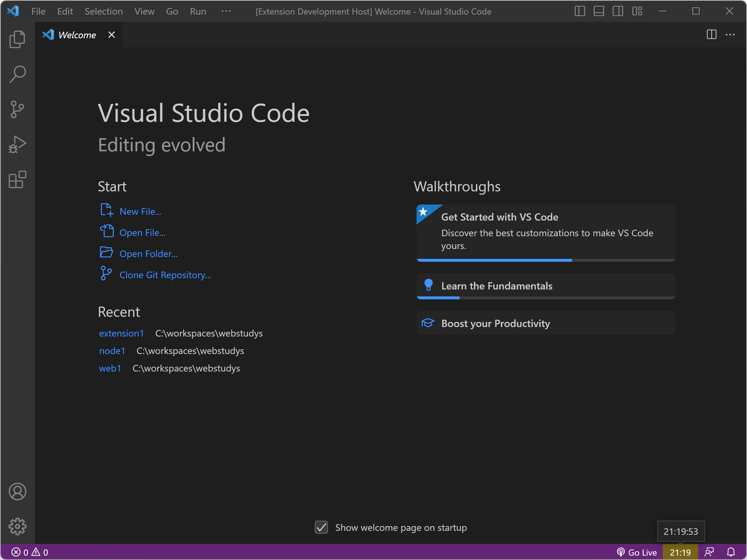The height and width of the screenshot is (560, 747).
Task: Open Run and Debug view
Action: point(17,144)
